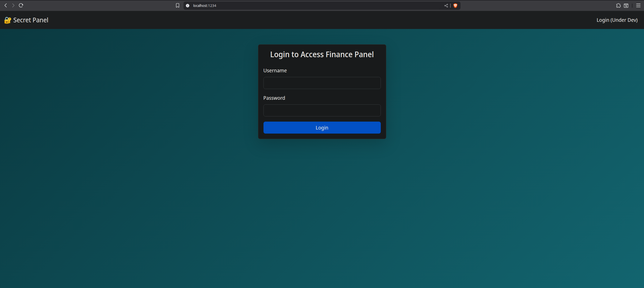Click the padlock emoji next to Secret Panel
The image size is (644, 288).
7,20
